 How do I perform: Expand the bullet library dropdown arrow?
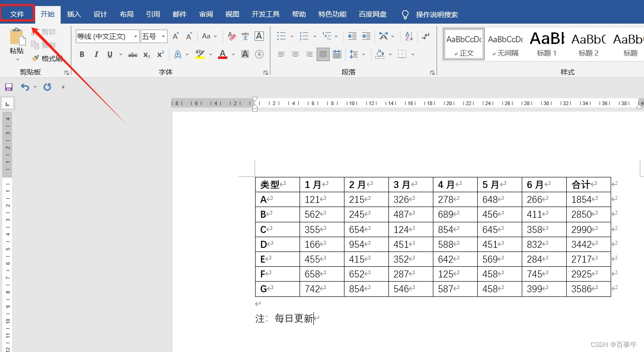click(292, 36)
